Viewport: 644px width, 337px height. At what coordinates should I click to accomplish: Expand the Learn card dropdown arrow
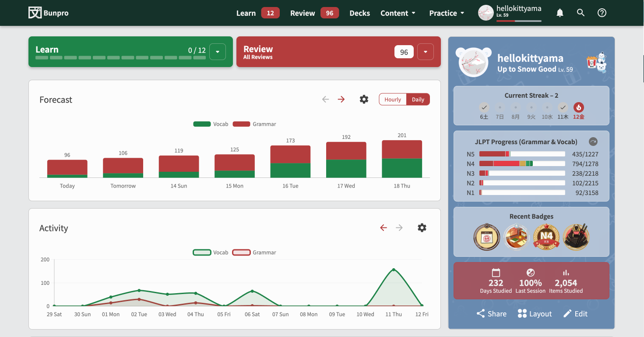point(218,52)
